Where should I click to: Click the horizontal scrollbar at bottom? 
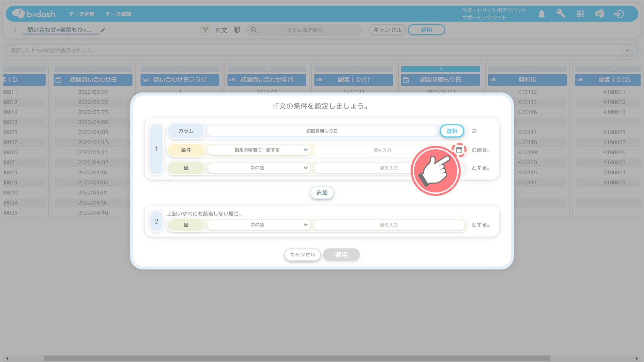click(x=296, y=358)
